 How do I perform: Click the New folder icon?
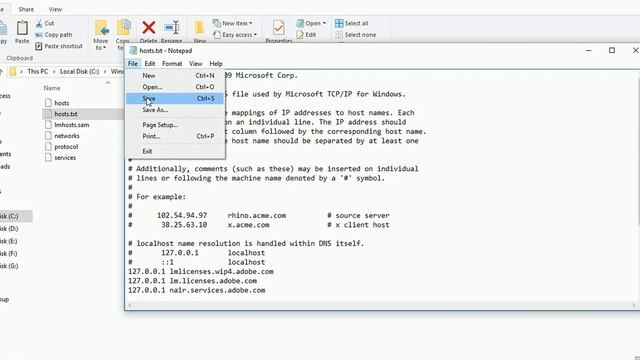tap(199, 28)
